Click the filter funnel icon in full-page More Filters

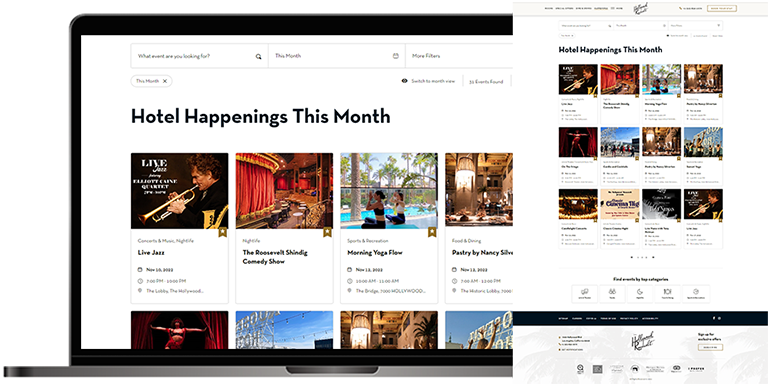click(718, 26)
